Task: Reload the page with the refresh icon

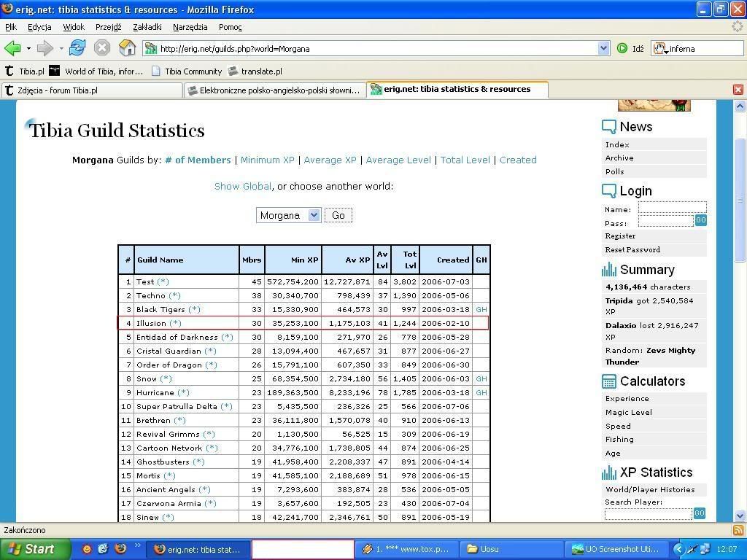Action: [x=77, y=48]
